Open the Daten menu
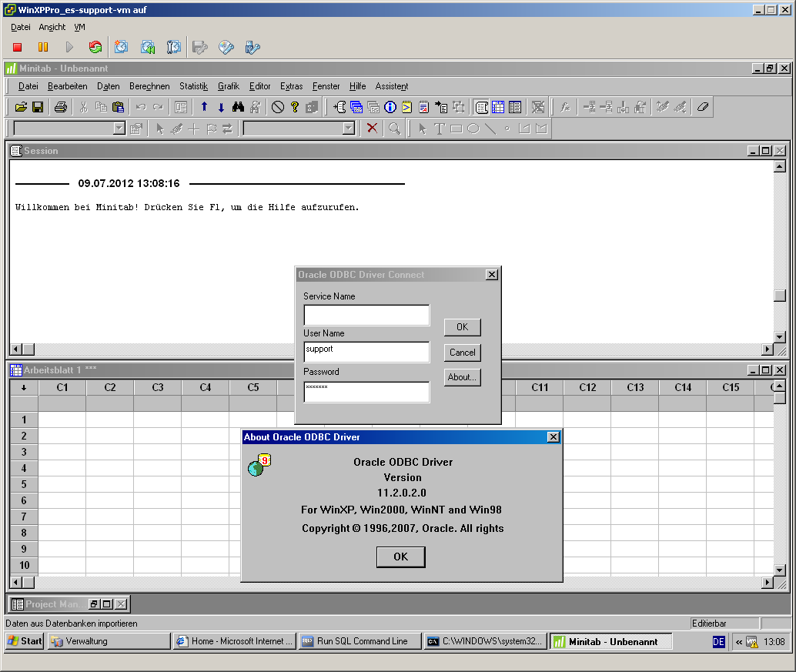This screenshot has height=672, width=796. click(108, 86)
